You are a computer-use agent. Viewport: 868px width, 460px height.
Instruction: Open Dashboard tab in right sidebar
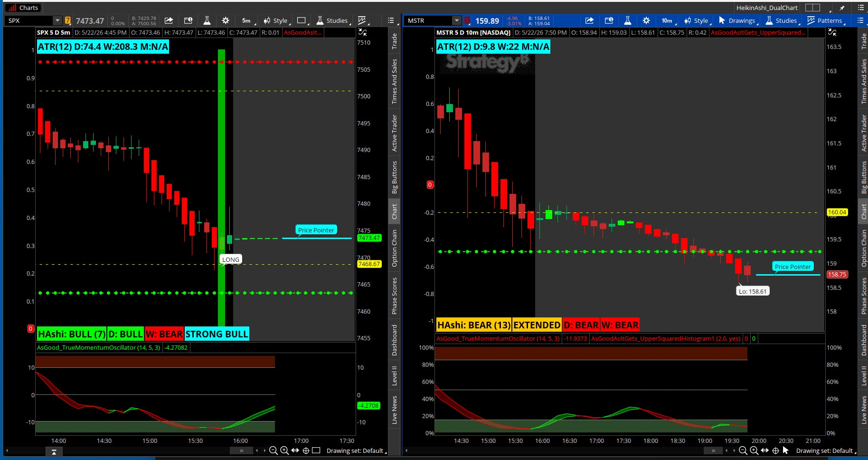(864, 340)
